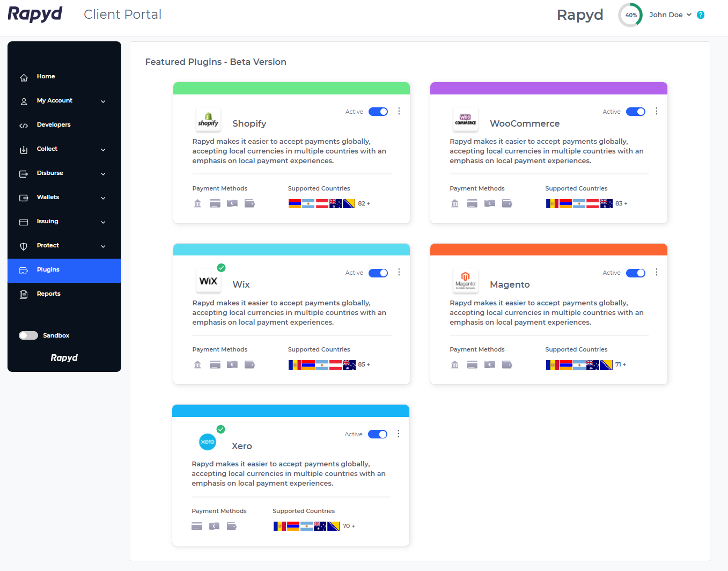The image size is (728, 571).
Task: Click the green verified checkmark on Wix
Action: [221, 268]
